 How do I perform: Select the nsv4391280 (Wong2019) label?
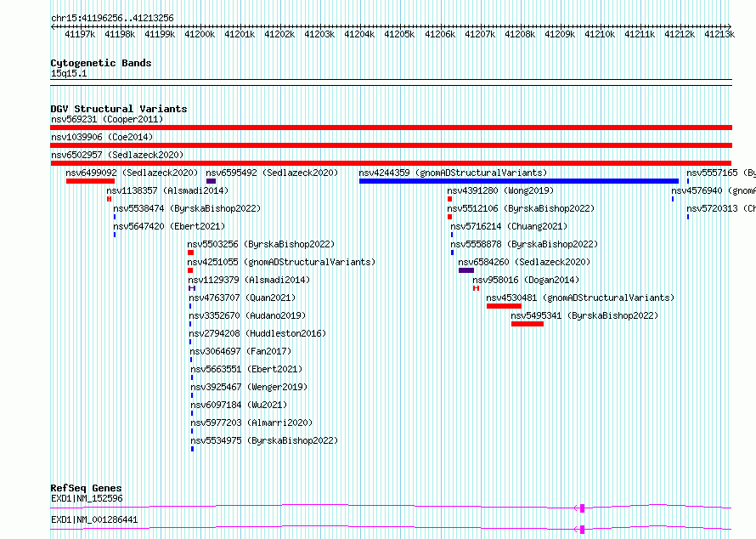500,190
